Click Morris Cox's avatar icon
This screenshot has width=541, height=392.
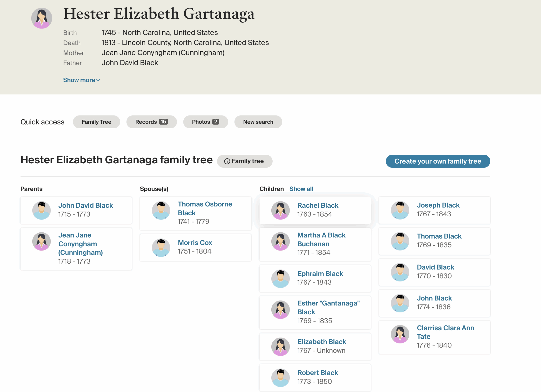tap(161, 247)
